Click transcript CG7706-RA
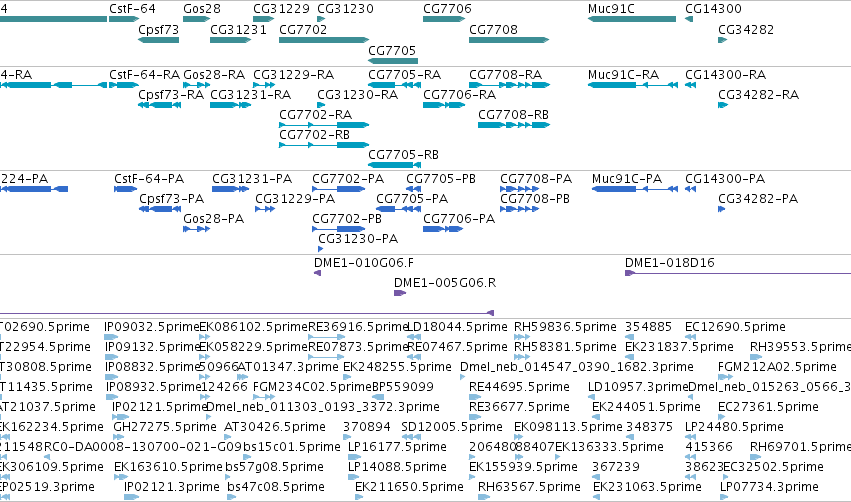 tap(444, 105)
